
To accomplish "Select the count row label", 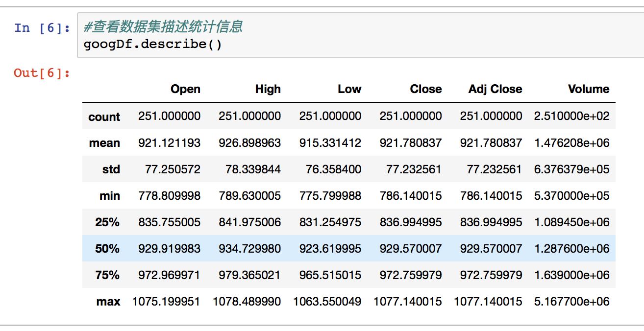I will coord(104,117).
